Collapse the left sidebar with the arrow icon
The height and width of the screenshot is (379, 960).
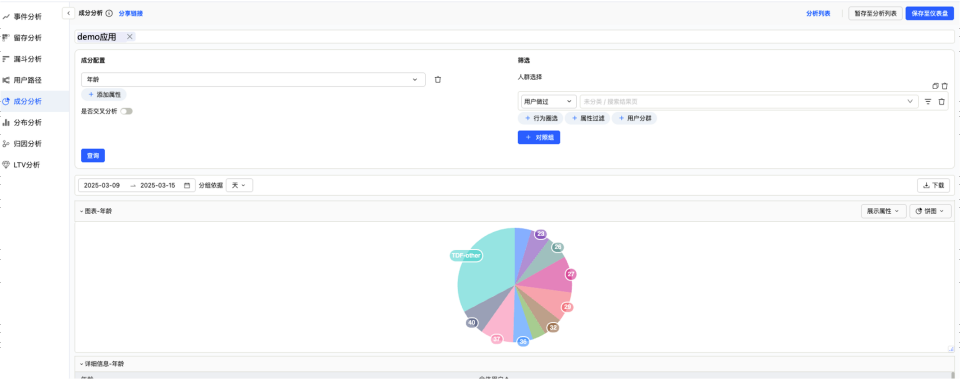[x=69, y=13]
